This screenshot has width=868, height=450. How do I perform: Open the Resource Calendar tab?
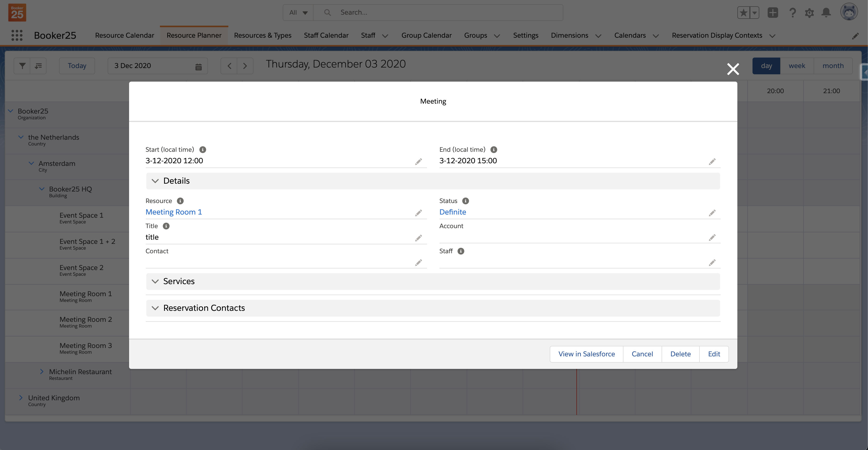click(x=124, y=35)
